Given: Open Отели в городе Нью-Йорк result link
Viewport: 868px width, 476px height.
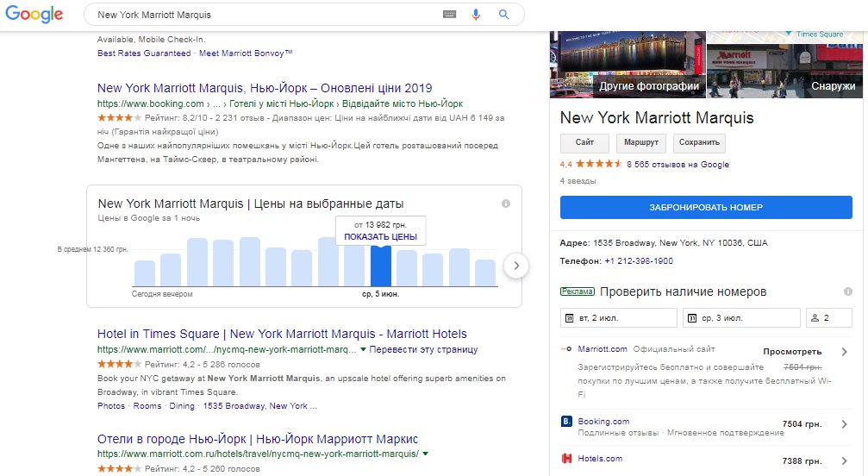Looking at the screenshot, I should [x=258, y=439].
